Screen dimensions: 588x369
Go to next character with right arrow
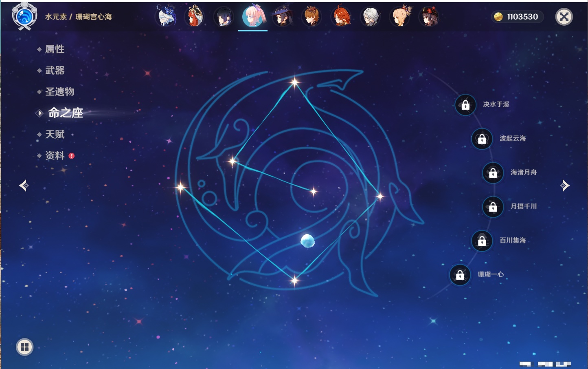click(x=565, y=186)
